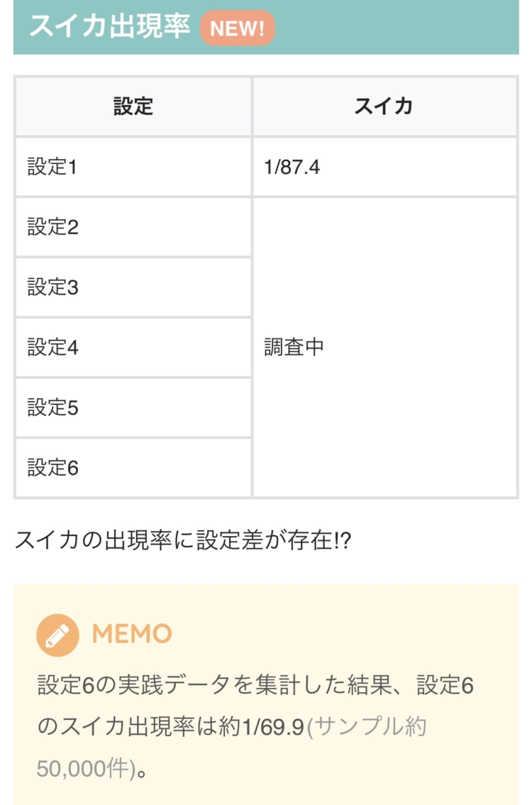
Task: Tap the 設定3 row cell
Action: (x=133, y=287)
